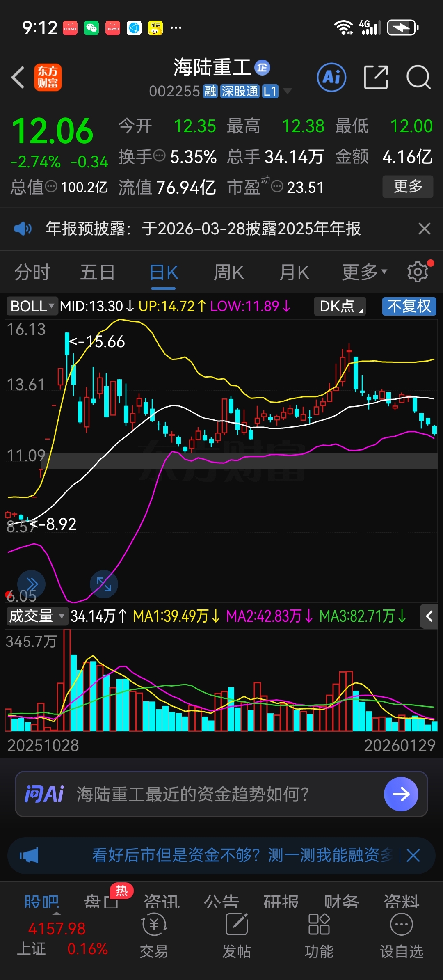Open the 研报 tab
The height and width of the screenshot is (980, 443).
[281, 901]
